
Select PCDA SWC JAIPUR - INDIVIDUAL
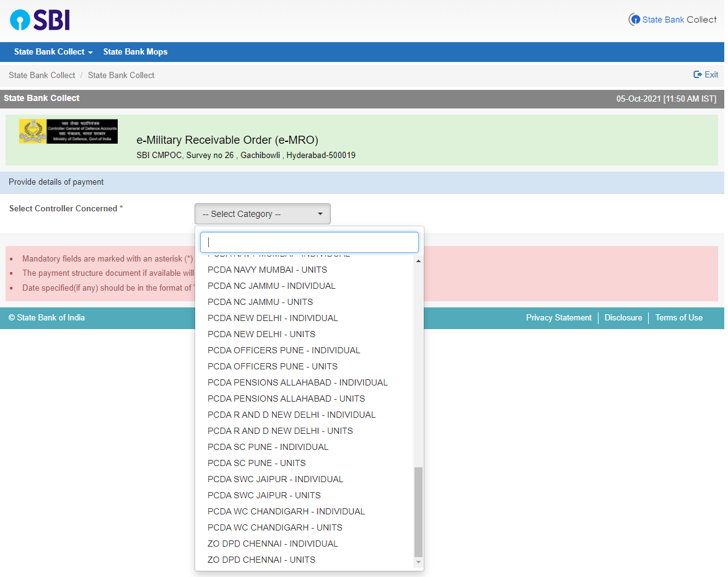pyautogui.click(x=275, y=479)
